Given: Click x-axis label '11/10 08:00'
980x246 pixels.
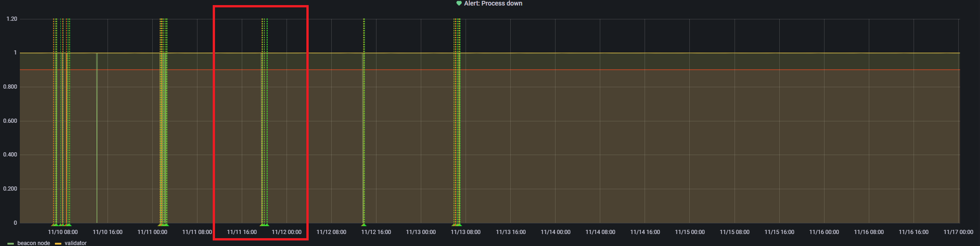Looking at the screenshot, I should coord(63,232).
